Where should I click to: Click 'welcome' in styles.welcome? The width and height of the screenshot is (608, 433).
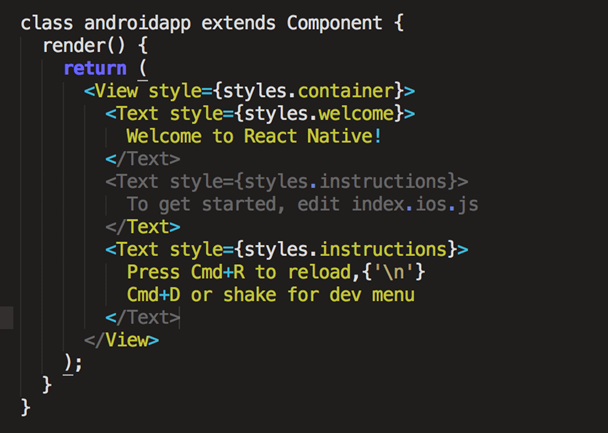(x=356, y=114)
